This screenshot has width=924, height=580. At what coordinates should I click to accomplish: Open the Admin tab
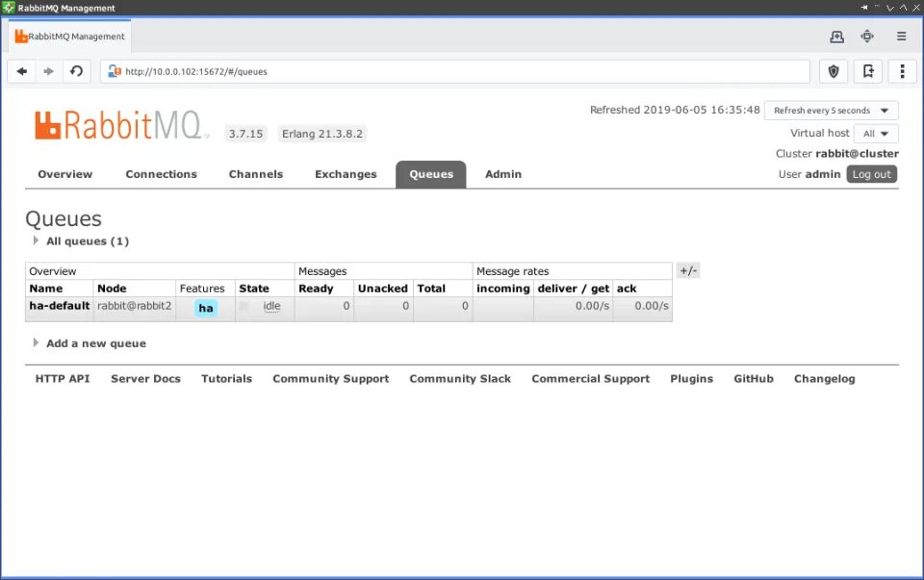tap(503, 174)
